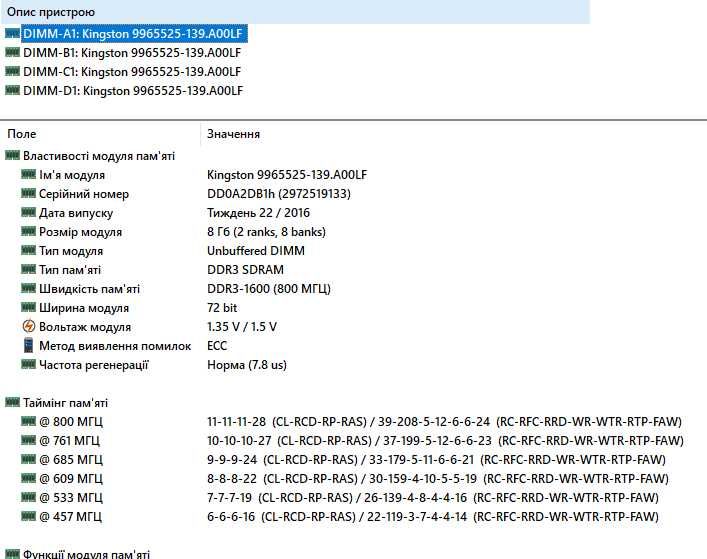This screenshot has width=707, height=559.
Task: Select the DIMM-A1 Kingston device row
Action: [x=134, y=34]
